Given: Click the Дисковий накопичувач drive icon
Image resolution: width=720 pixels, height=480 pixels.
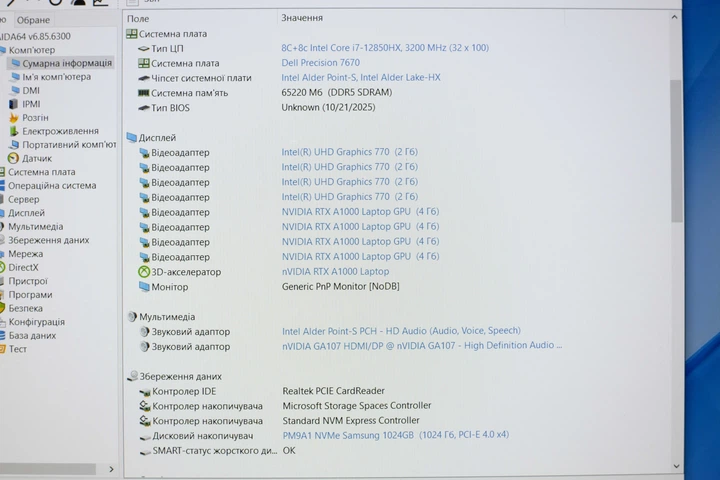Looking at the screenshot, I should pyautogui.click(x=145, y=436).
